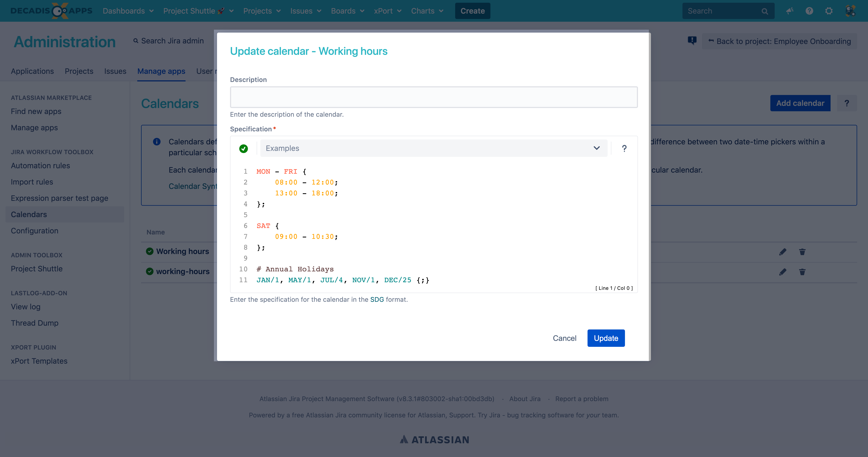Click the Name column header in calendars table
868x457 pixels.
coord(155,232)
